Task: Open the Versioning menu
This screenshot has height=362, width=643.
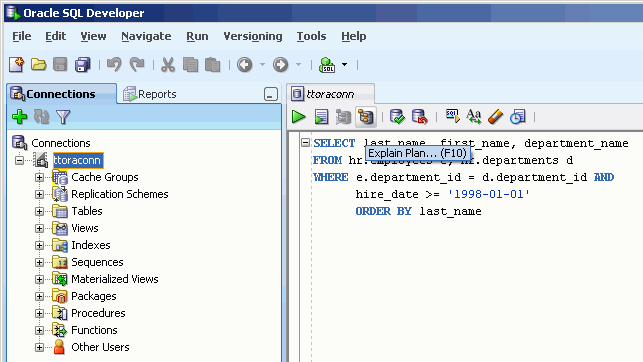Action: (x=253, y=36)
